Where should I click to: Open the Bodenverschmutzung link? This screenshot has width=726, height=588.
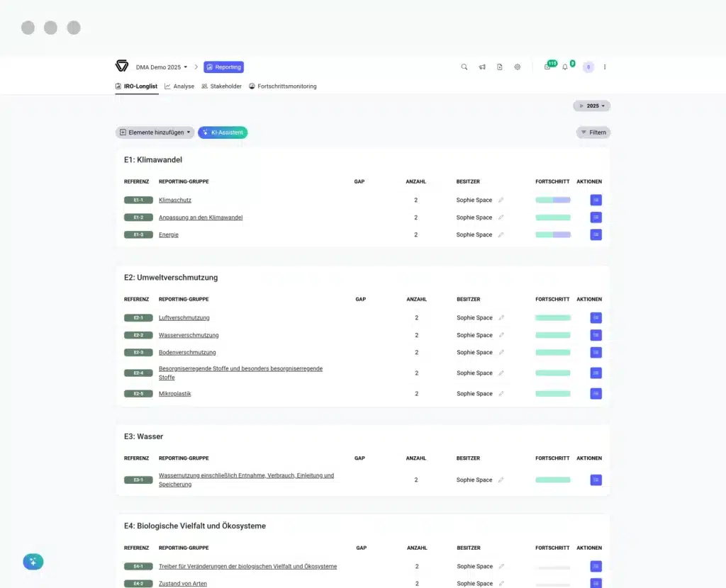click(x=187, y=353)
